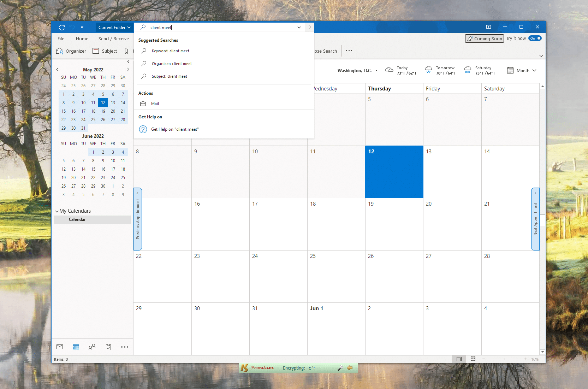The width and height of the screenshot is (588, 389).
Task: Open People contacts icon
Action: tap(92, 347)
